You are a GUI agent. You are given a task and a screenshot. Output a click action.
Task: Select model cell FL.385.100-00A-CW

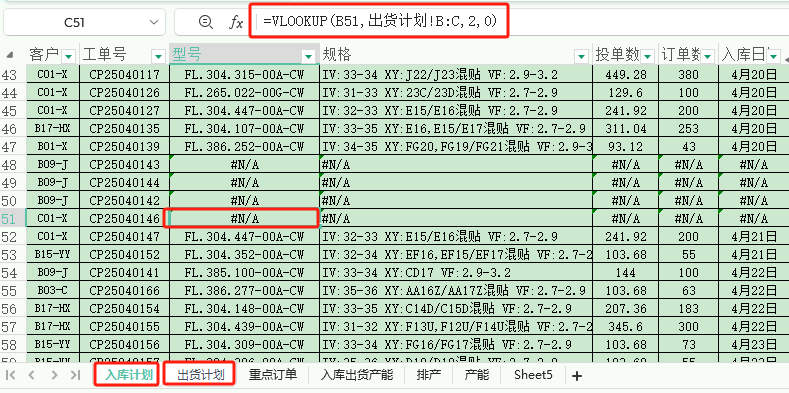point(245,272)
